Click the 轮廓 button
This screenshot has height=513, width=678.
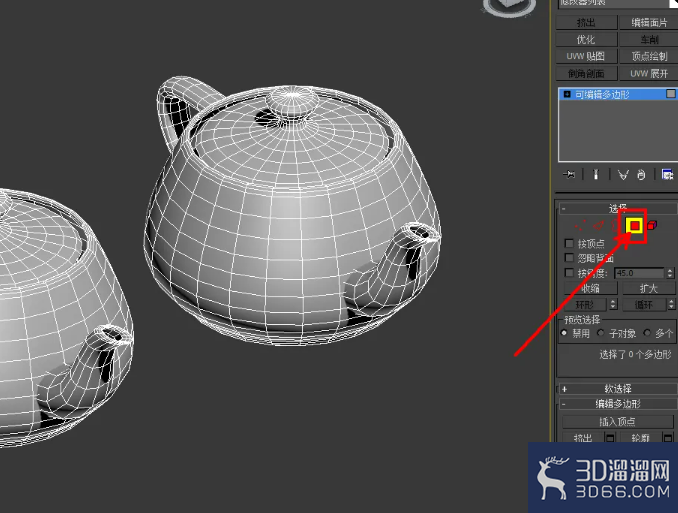(641, 438)
